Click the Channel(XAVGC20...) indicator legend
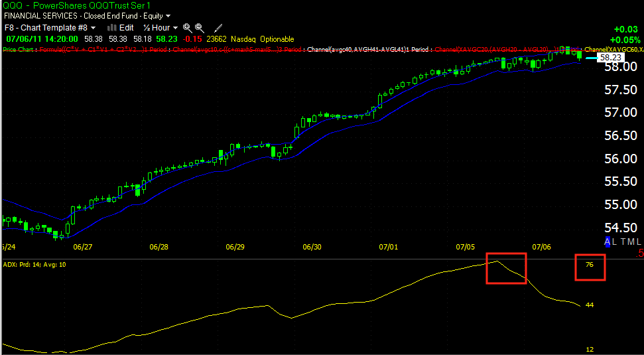This screenshot has height=355, width=644. coord(507,50)
